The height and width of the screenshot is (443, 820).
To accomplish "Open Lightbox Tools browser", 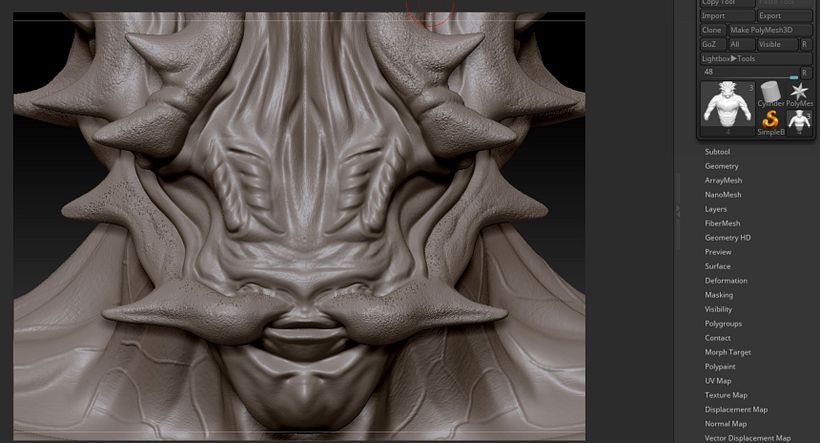I will tap(729, 59).
